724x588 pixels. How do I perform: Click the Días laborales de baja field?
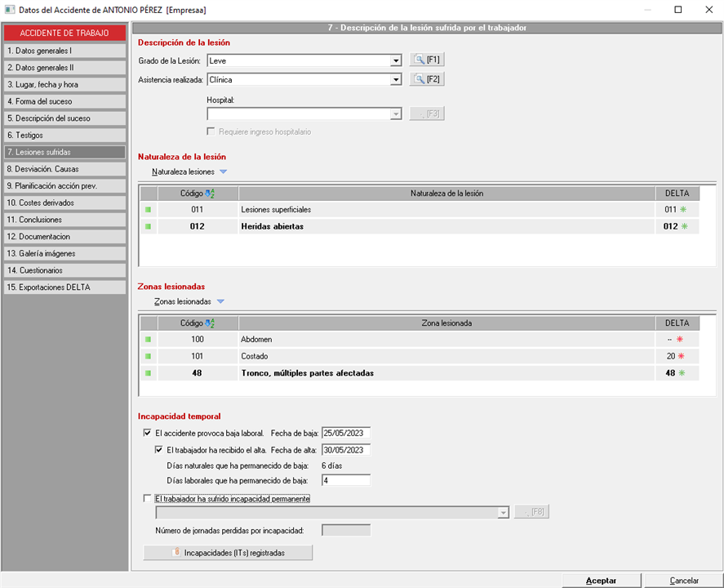(x=346, y=480)
